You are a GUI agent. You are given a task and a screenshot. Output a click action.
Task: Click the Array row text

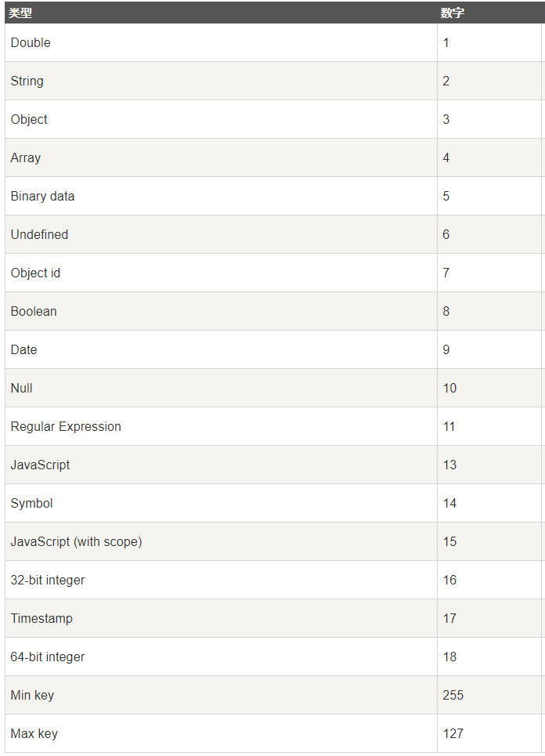pos(26,157)
